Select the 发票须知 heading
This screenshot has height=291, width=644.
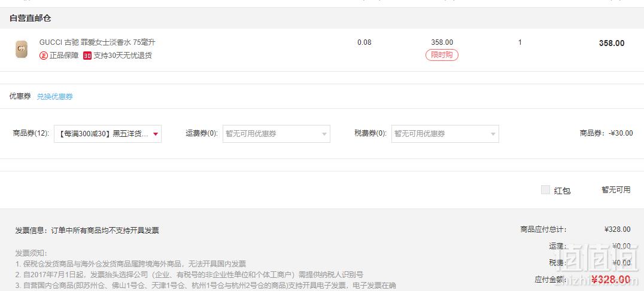click(31, 253)
